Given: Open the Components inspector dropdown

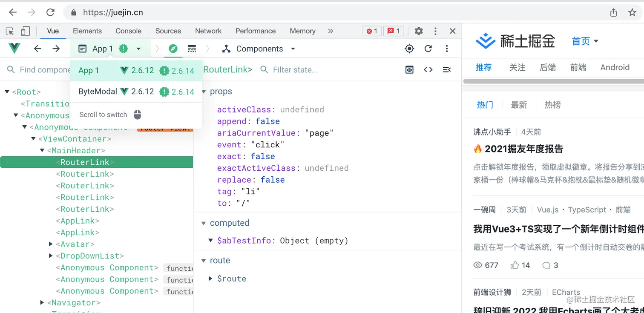Looking at the screenshot, I should point(259,49).
